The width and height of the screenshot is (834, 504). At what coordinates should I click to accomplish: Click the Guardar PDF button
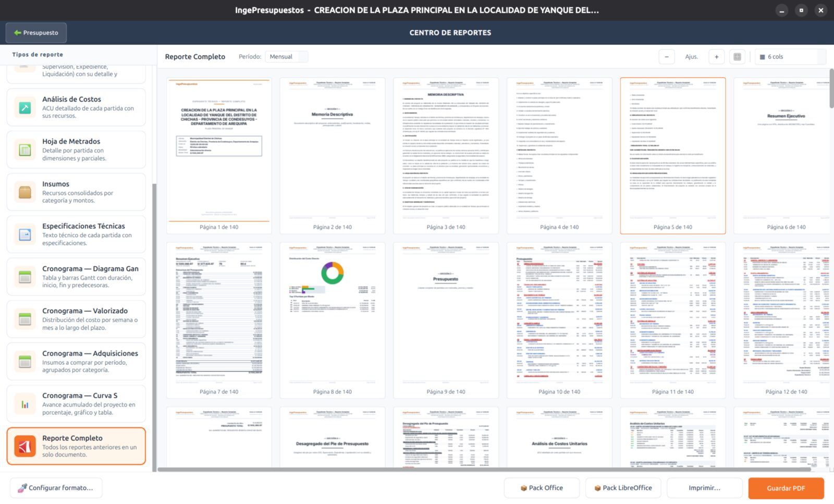point(786,488)
